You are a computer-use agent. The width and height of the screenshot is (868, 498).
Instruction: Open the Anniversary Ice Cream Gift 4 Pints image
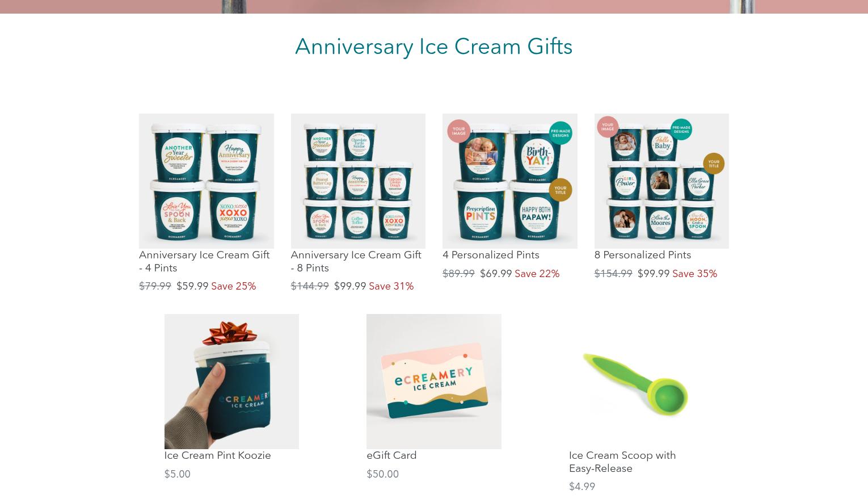click(206, 181)
